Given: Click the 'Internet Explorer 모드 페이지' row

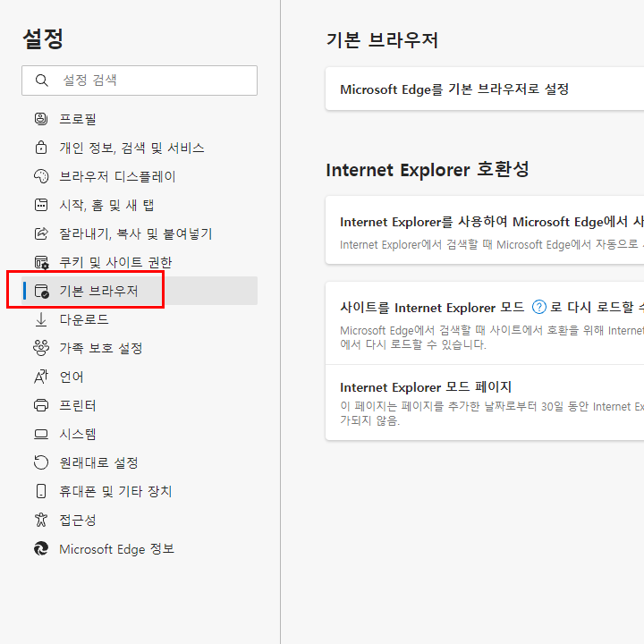Looking at the screenshot, I should point(485,402).
